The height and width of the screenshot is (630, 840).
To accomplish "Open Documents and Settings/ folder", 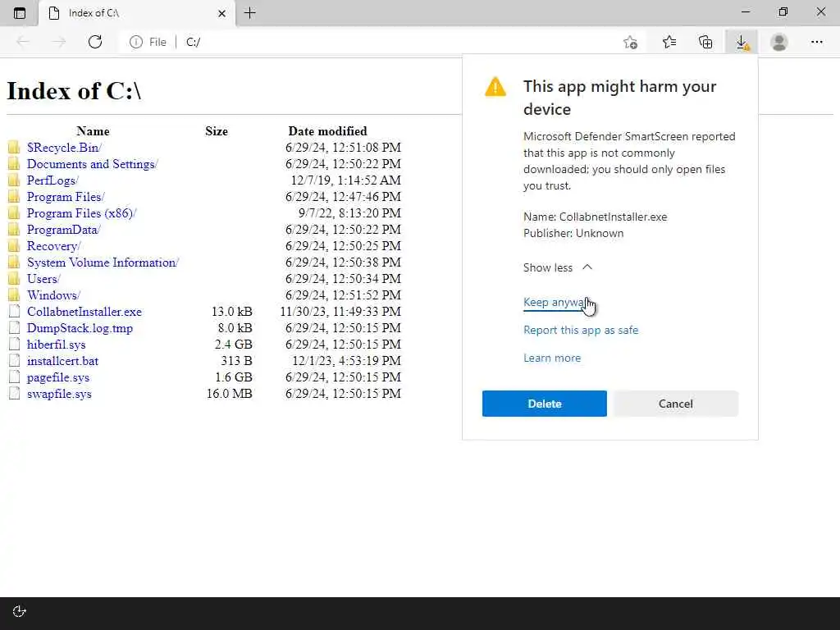I will [x=92, y=164].
